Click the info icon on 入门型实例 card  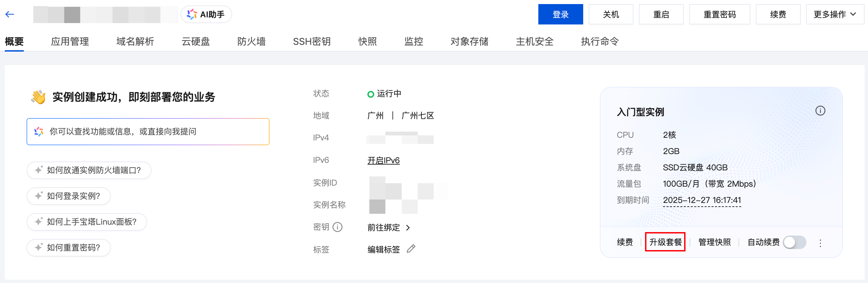click(820, 111)
